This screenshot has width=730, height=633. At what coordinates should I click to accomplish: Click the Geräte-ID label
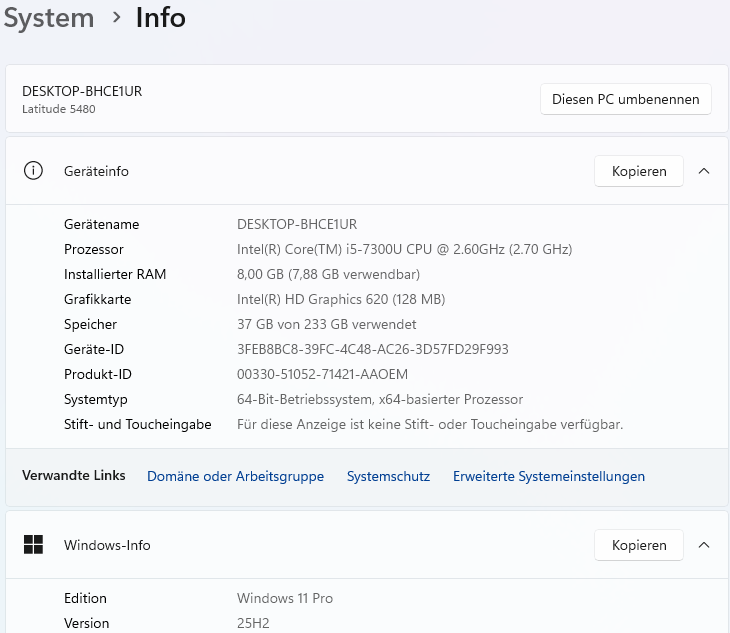click(94, 349)
